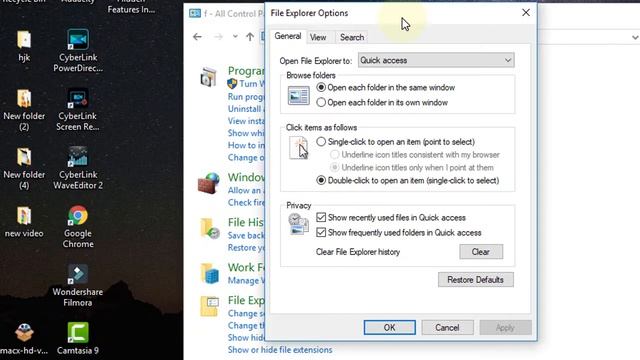Select the CyberLink Screen Recorder desktop icon
Viewport: 640px width, 360px height.
[78, 99]
